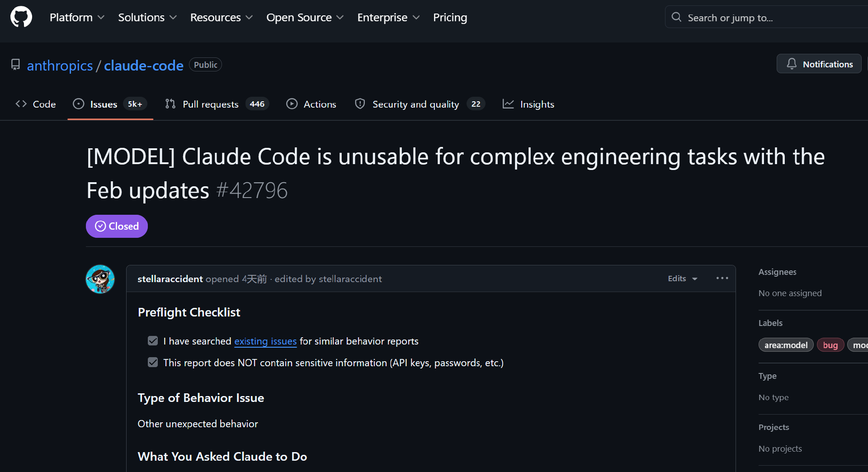
Task: Follow the existing issues link
Action: (x=265, y=341)
